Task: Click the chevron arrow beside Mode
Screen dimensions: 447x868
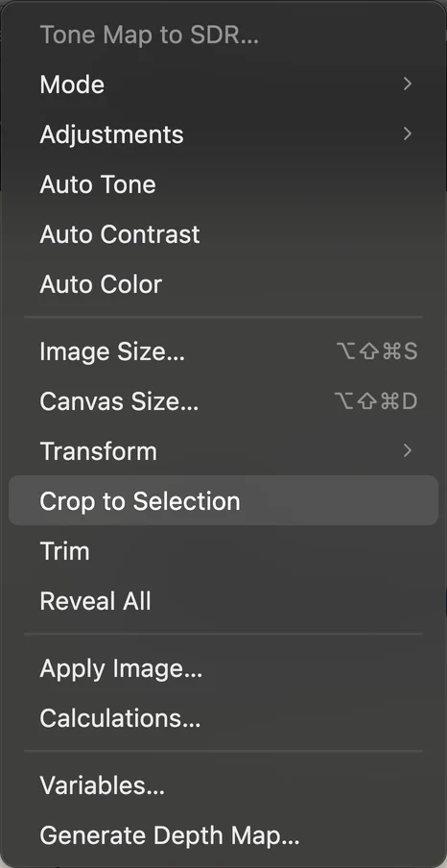Action: click(408, 84)
